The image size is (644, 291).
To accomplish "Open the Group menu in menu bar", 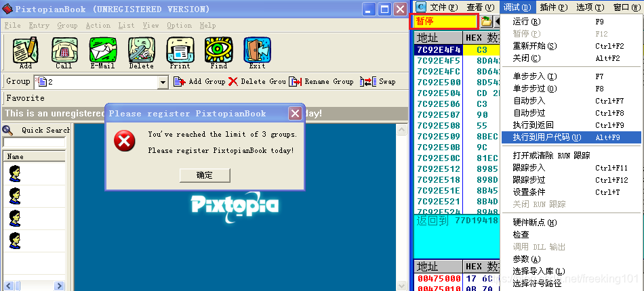I will (67, 26).
